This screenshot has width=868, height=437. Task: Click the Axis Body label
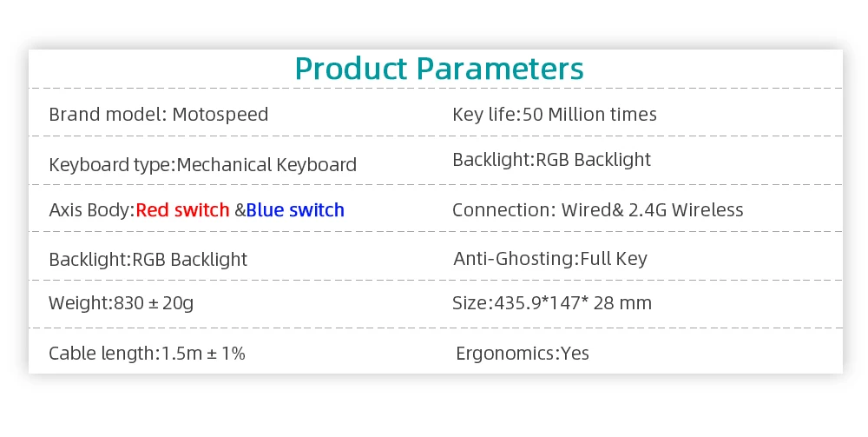(92, 210)
